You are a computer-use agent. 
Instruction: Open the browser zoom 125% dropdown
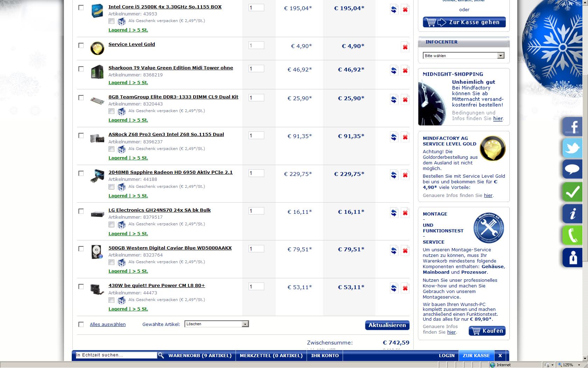580,365
